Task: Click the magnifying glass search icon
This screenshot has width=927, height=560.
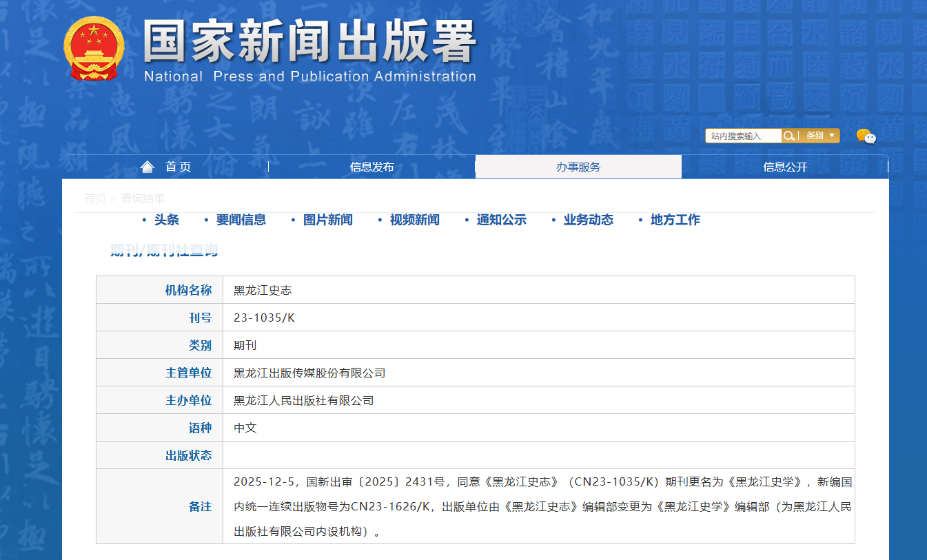Action: coord(790,136)
